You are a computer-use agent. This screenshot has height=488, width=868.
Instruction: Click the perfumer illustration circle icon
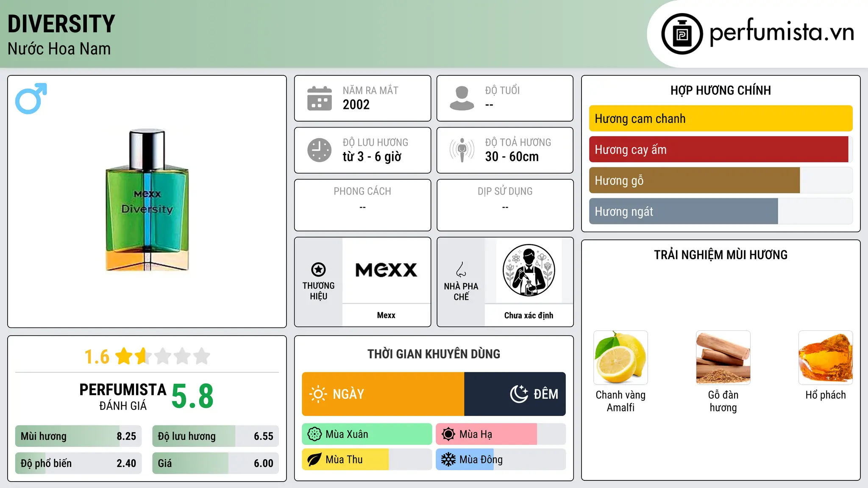point(529,270)
